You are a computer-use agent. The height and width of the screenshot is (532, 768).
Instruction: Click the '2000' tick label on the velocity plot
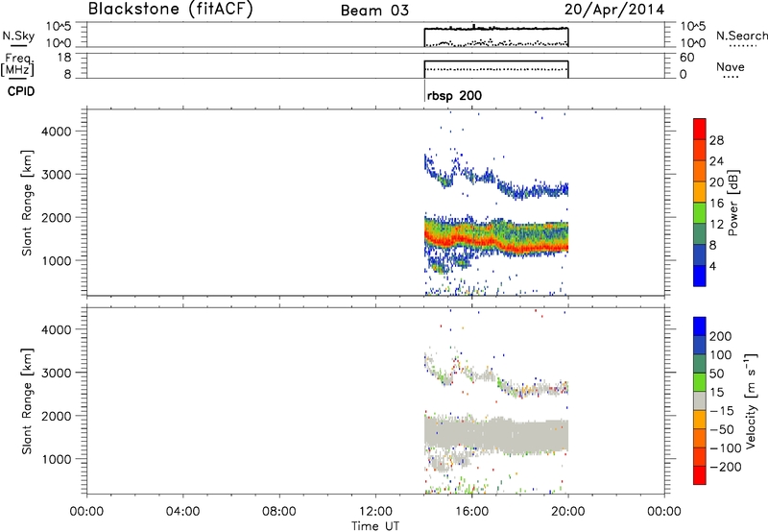tap(56, 416)
